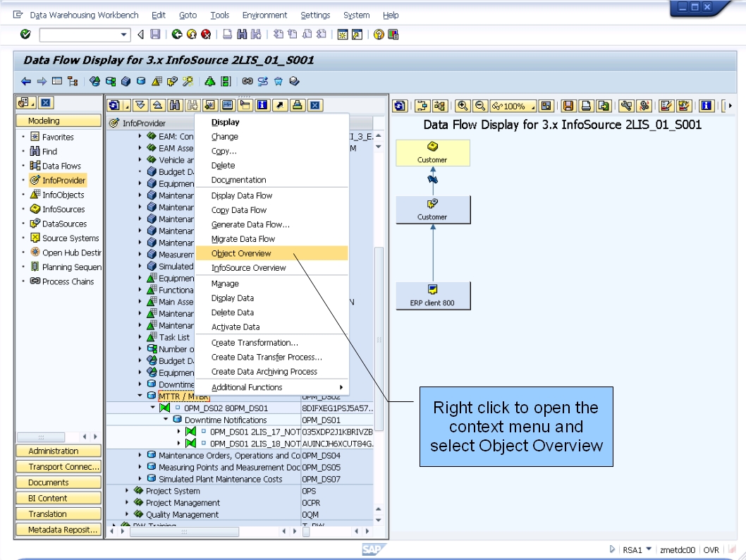Select Process Chains in Modeling list

pyautogui.click(x=68, y=281)
